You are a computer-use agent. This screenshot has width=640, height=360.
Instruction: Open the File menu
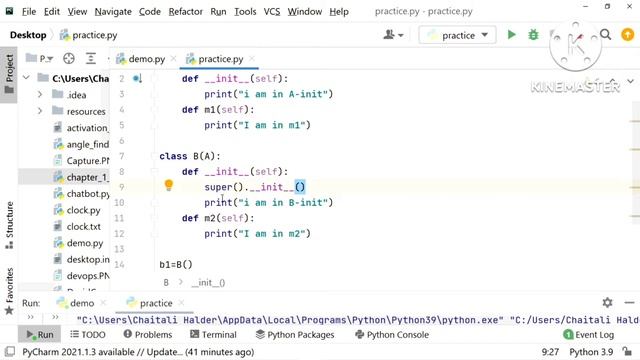[x=29, y=11]
